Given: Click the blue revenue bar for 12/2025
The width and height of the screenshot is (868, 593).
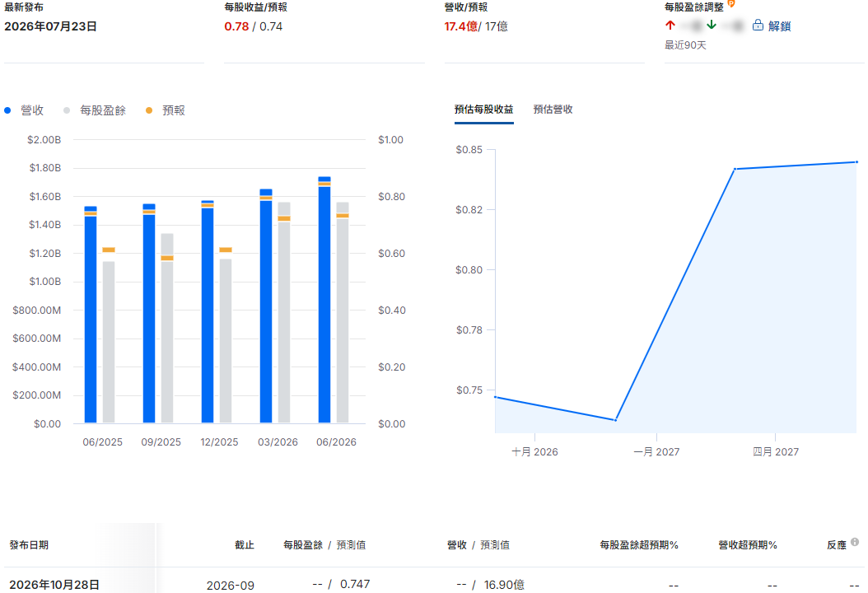Looking at the screenshot, I should pyautogui.click(x=208, y=311).
